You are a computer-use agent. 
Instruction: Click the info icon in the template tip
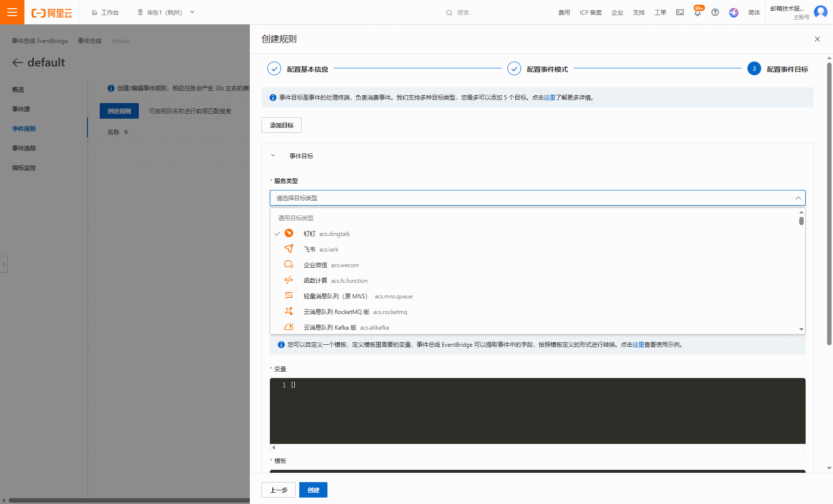281,345
